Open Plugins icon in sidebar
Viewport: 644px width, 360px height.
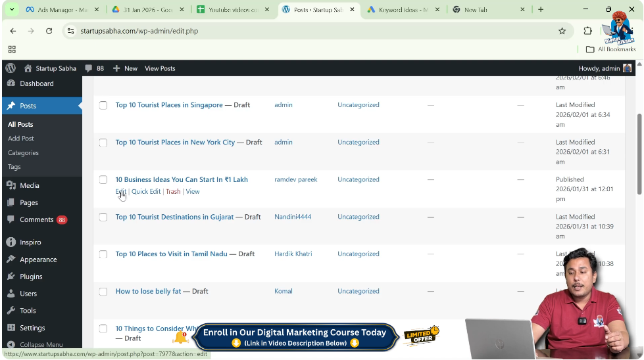[x=11, y=277]
